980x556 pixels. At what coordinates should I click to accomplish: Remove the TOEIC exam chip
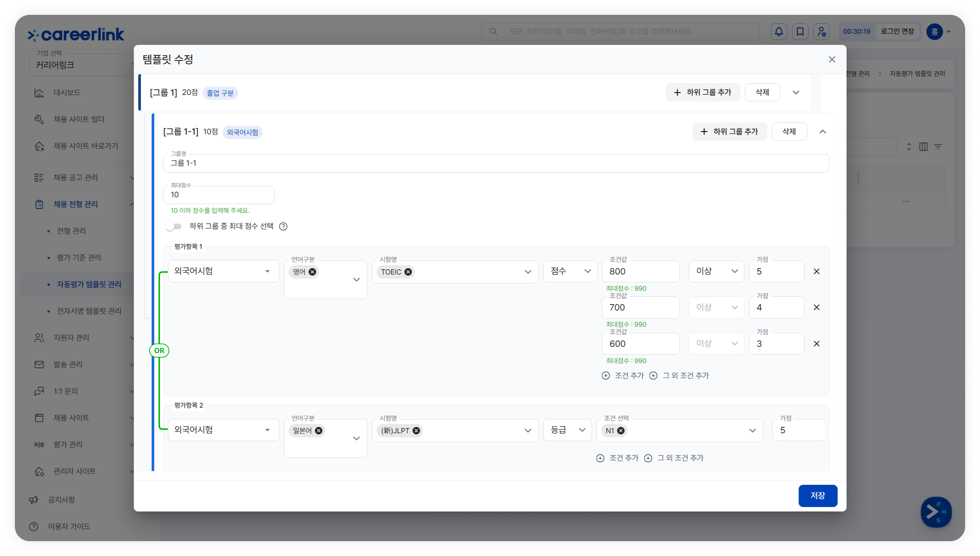pos(408,272)
